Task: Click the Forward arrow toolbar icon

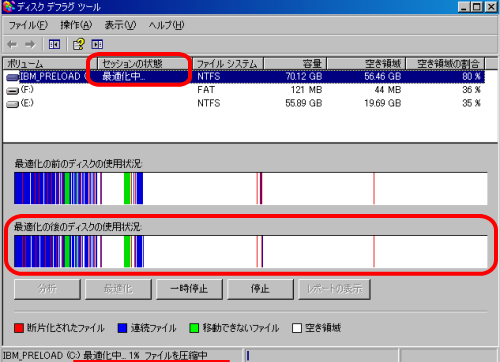Action: pyautogui.click(x=30, y=44)
